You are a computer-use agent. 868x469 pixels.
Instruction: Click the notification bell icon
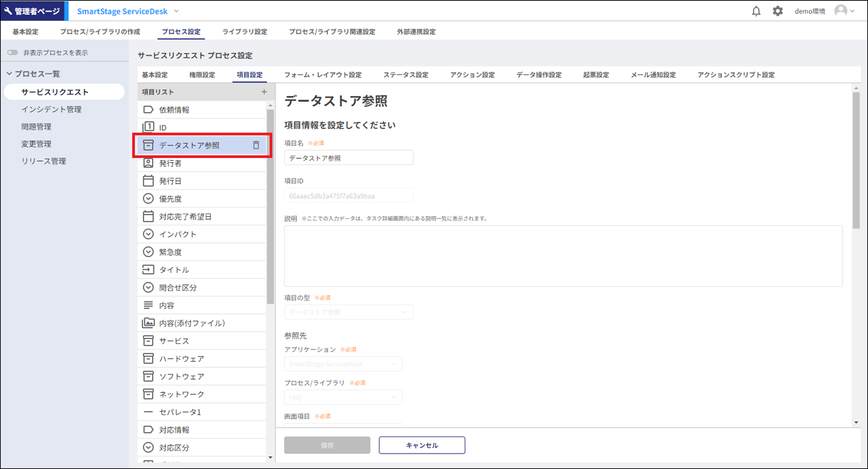[x=756, y=11]
